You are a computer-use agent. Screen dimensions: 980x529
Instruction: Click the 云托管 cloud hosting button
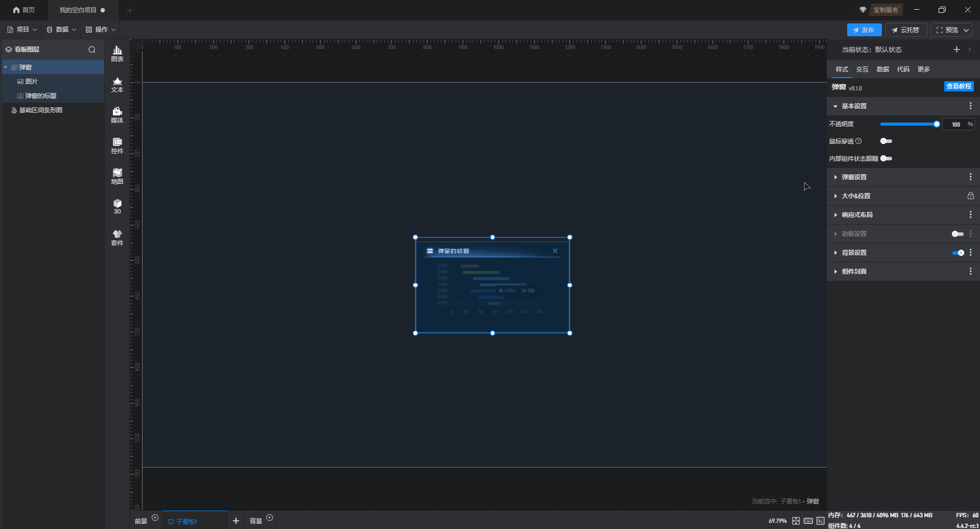coord(906,30)
